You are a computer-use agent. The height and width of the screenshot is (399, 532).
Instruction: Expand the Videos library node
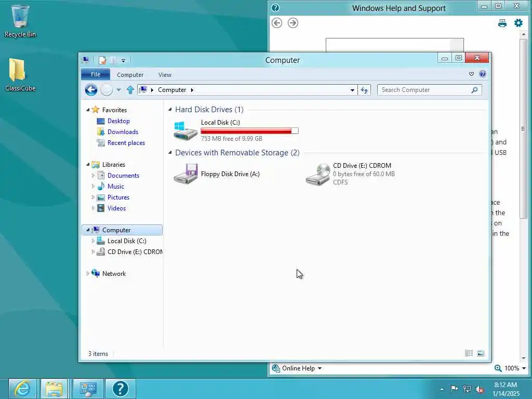pyautogui.click(x=92, y=208)
